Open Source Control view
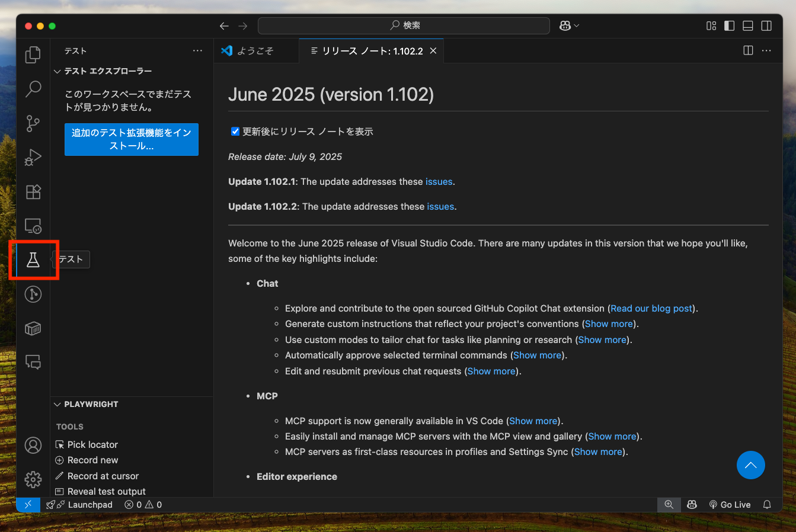This screenshot has width=796, height=532. [x=33, y=123]
